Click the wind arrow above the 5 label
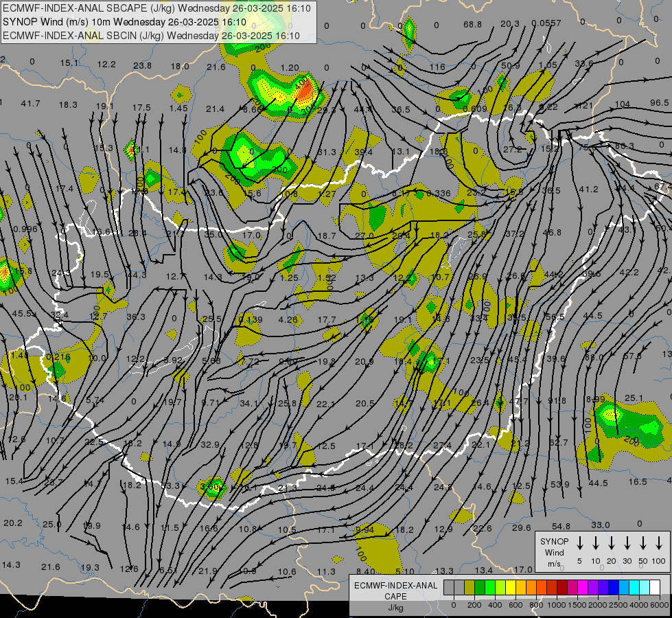Screen dimensions: 672x618 coord(580,543)
